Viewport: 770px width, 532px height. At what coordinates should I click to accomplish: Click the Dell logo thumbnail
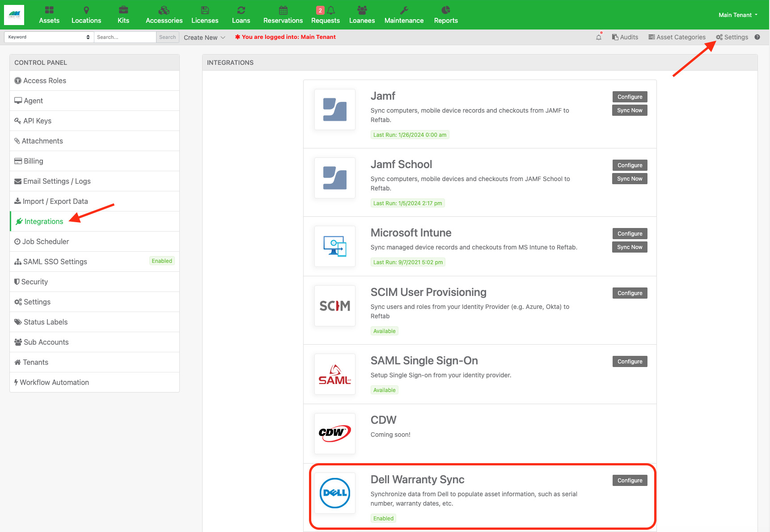pyautogui.click(x=335, y=493)
